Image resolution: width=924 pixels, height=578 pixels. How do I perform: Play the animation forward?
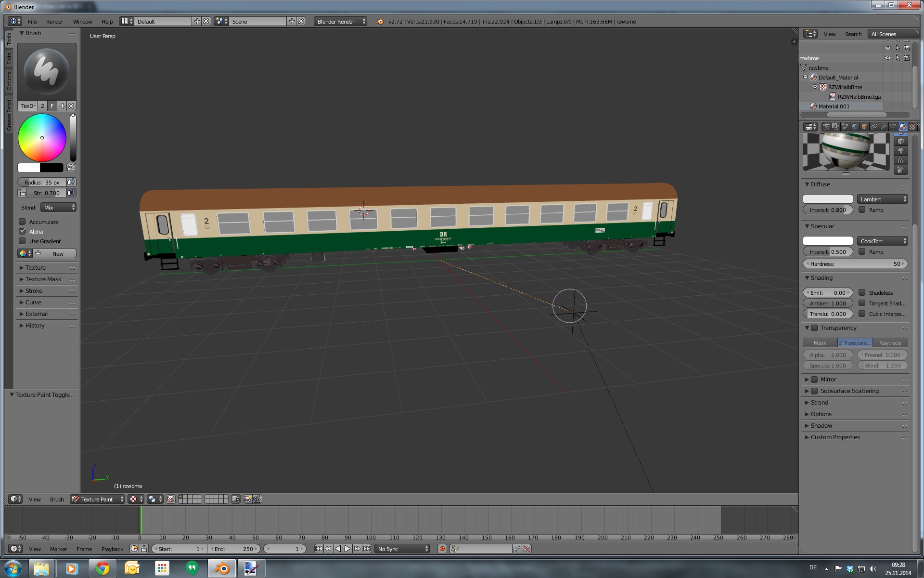click(x=347, y=549)
